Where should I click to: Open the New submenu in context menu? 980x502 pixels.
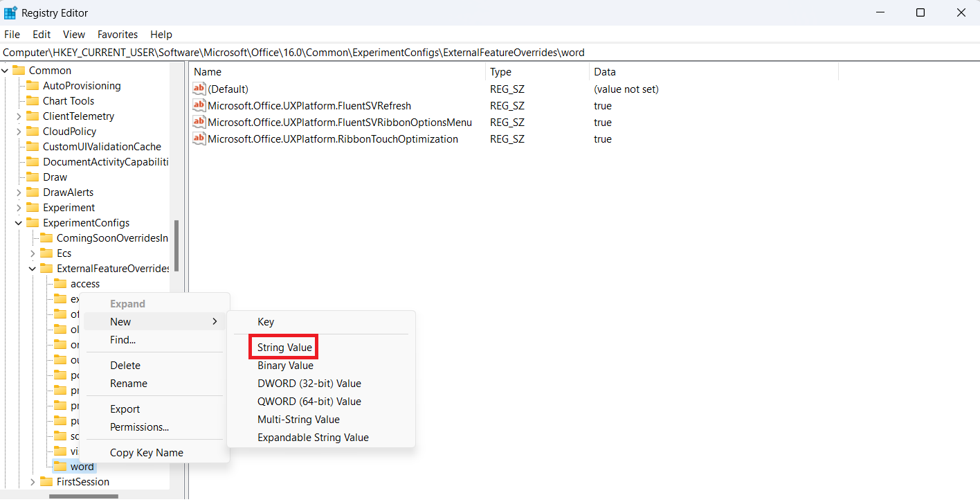tap(154, 322)
